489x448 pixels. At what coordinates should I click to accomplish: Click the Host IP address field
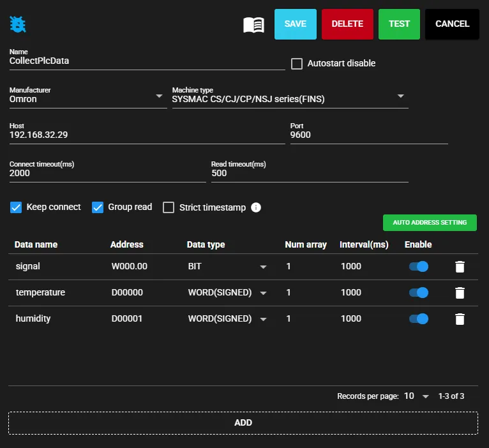click(x=147, y=133)
